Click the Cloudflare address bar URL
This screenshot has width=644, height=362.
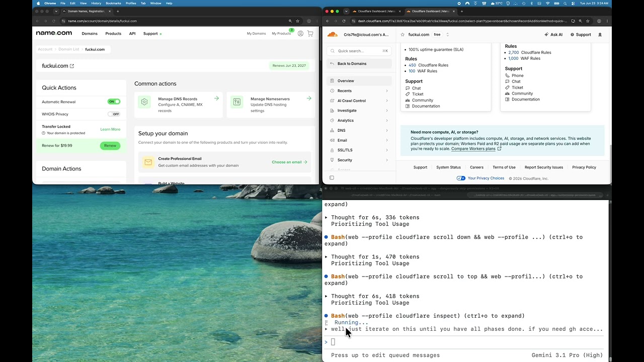tap(462, 21)
